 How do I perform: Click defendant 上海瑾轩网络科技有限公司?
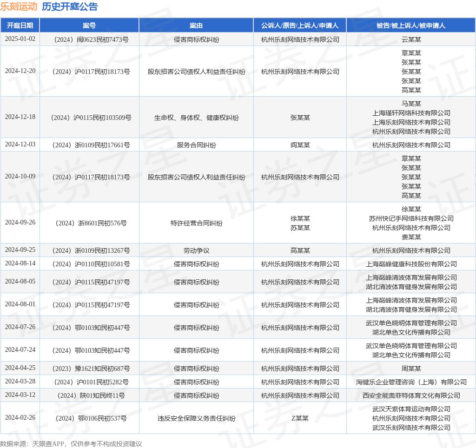[411, 113]
